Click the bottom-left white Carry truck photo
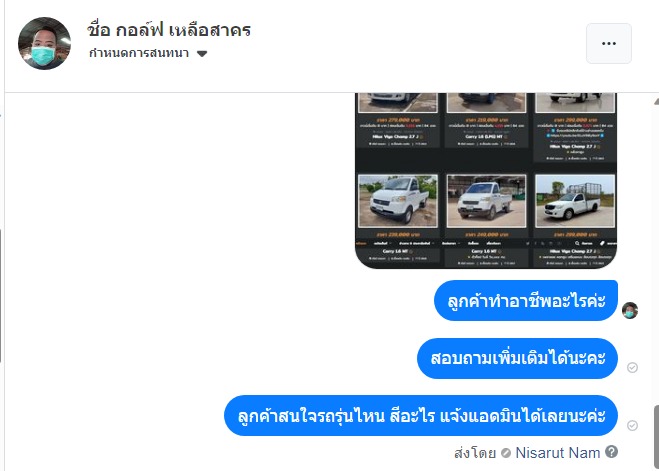This screenshot has width=659, height=471. point(398,201)
